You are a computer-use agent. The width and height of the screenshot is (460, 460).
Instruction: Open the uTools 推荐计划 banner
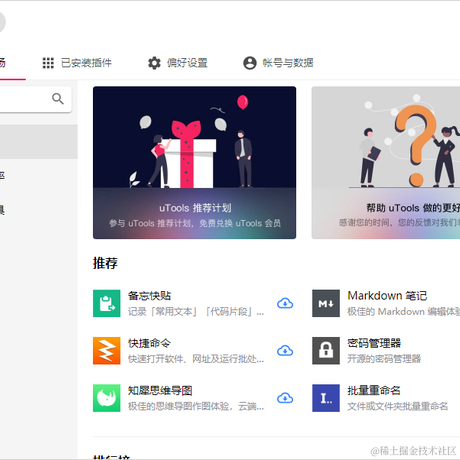[x=194, y=162]
